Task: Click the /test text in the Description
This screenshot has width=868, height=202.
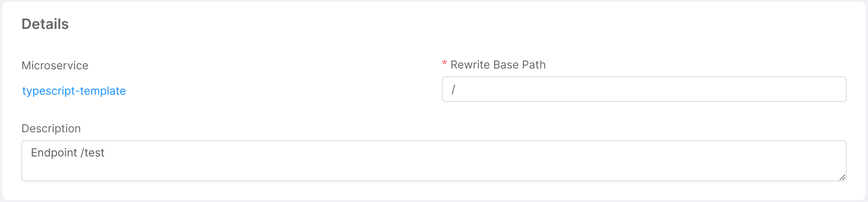Action: 93,152
